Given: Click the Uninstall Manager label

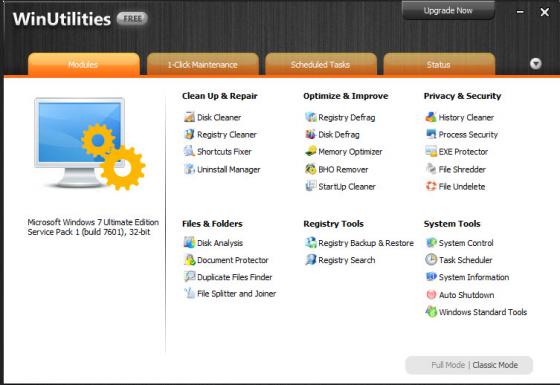Looking at the screenshot, I should pyautogui.click(x=229, y=169).
